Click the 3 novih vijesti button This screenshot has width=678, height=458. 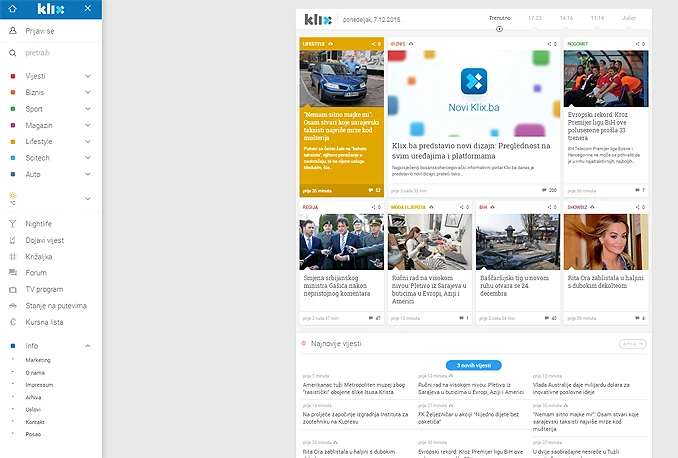tap(473, 365)
